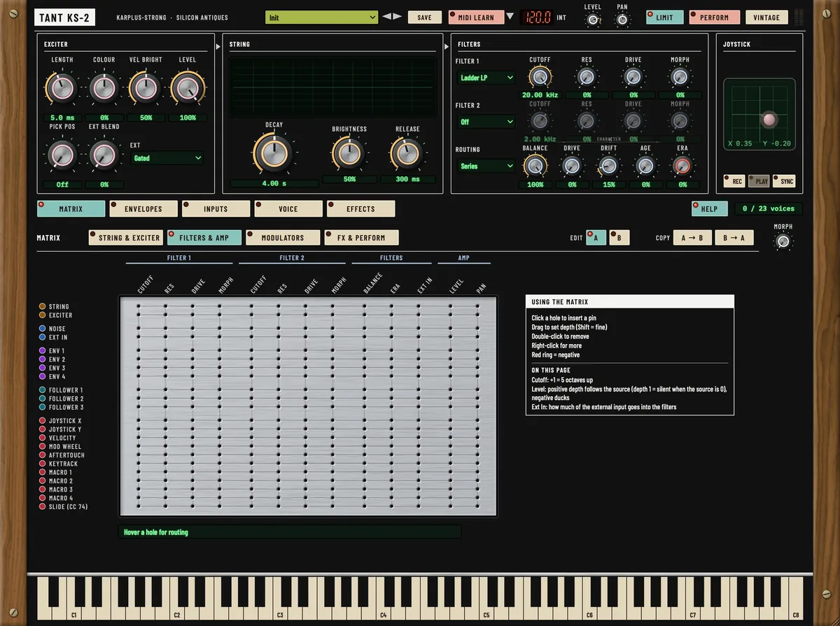Click the Vel Bright knob

click(146, 88)
